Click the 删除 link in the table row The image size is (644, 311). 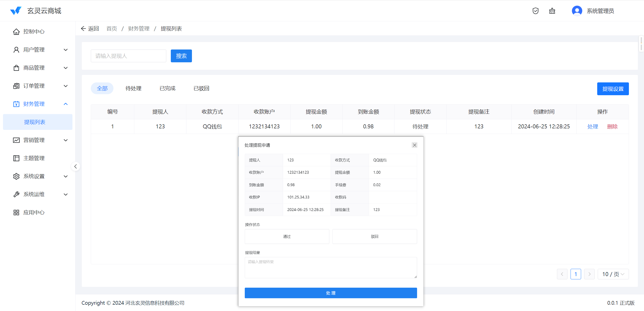612,127
